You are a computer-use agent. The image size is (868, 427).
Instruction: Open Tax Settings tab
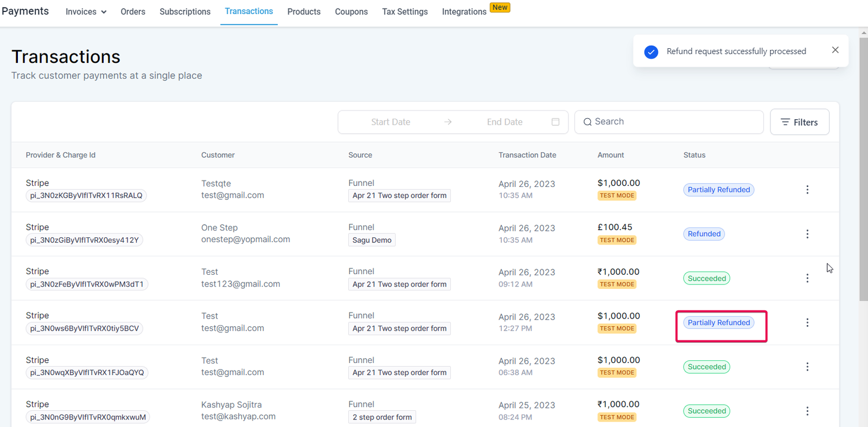coord(405,12)
